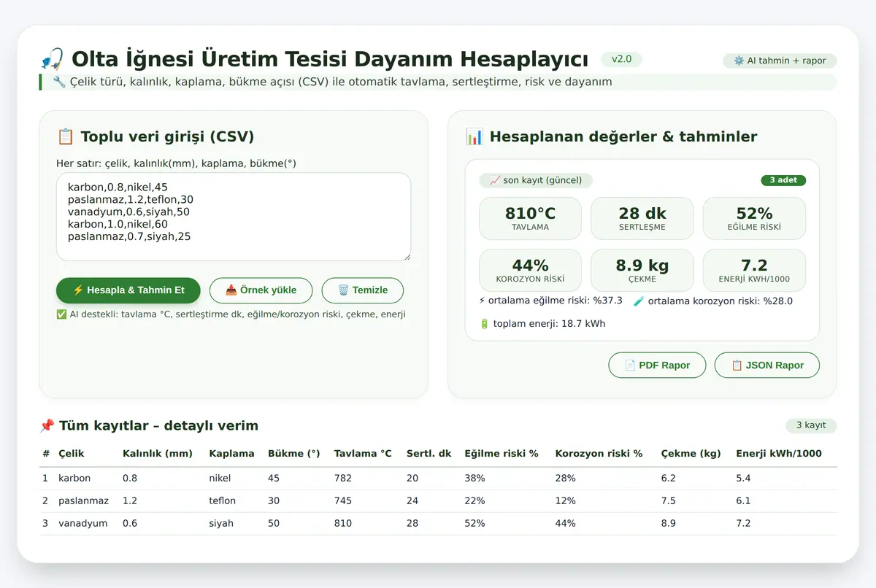
Task: Clear the input with Temizle button
Action: [362, 290]
